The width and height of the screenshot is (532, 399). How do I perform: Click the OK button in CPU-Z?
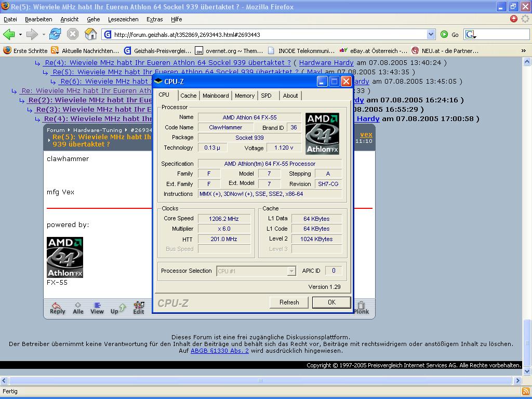[331, 302]
